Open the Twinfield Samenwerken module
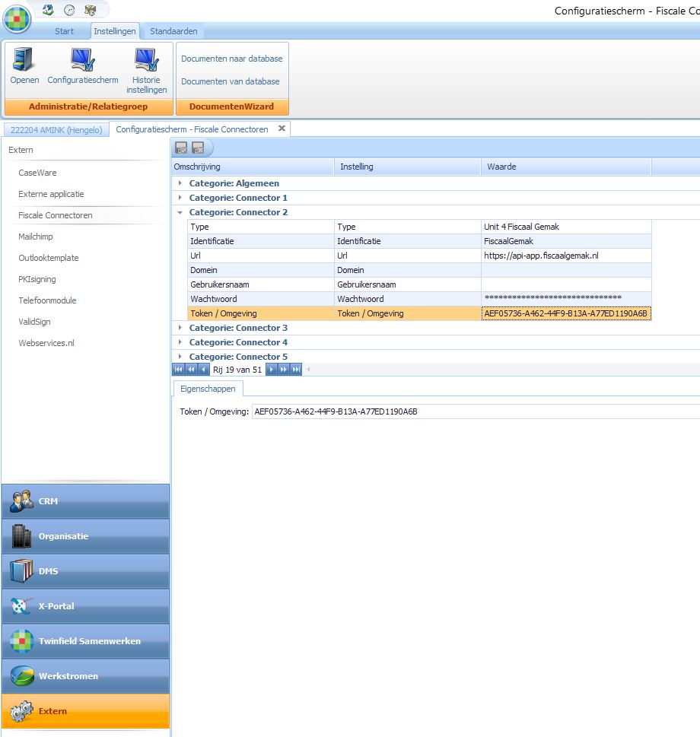700x737 pixels. [x=85, y=641]
